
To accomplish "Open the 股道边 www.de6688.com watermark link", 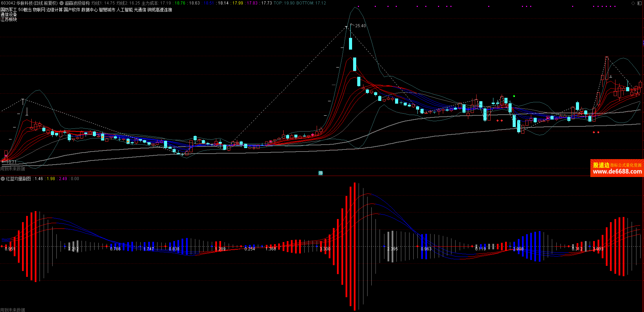I will [617, 168].
